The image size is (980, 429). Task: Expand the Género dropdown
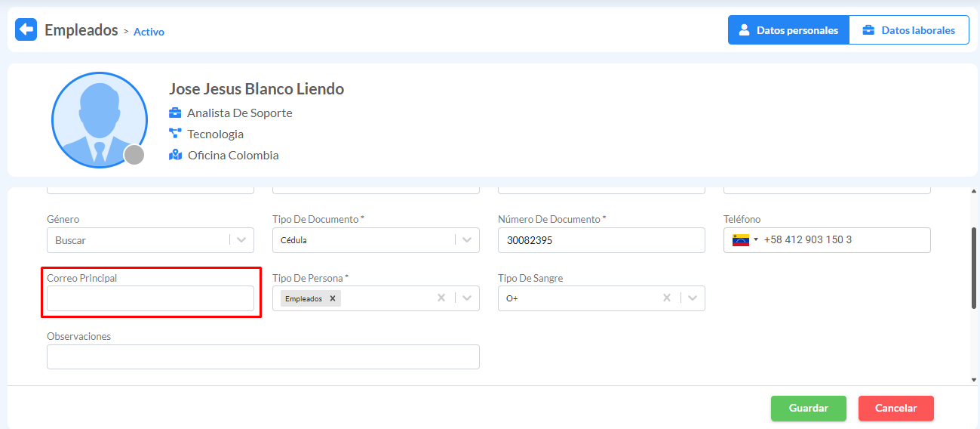click(x=241, y=240)
